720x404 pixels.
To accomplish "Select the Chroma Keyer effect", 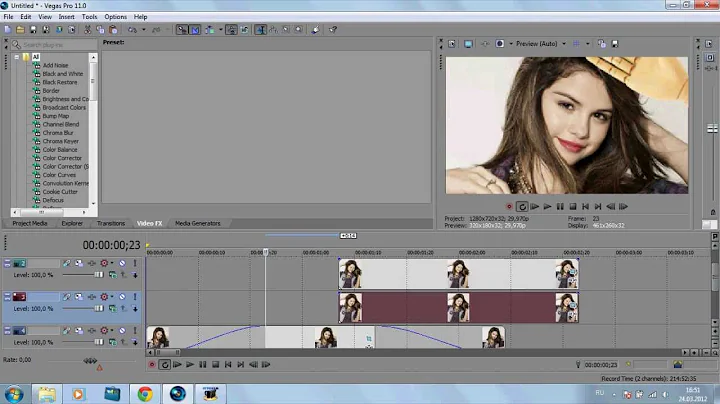I will point(61,141).
